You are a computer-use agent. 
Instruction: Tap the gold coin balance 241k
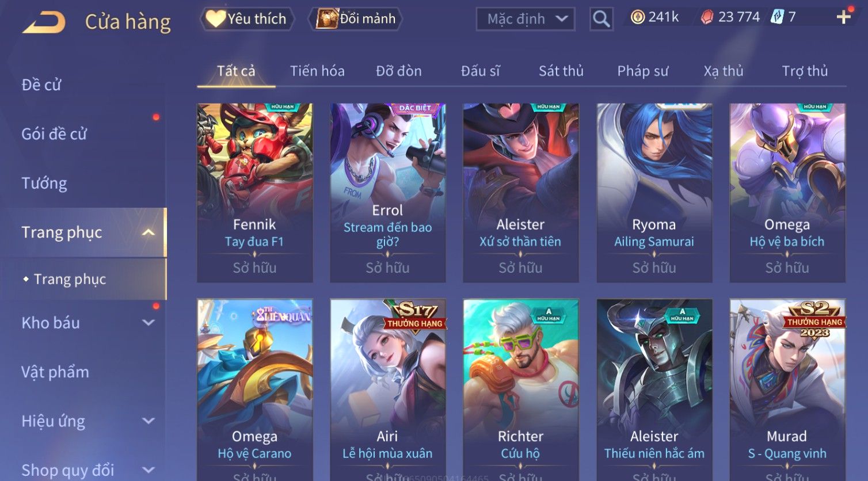(655, 17)
